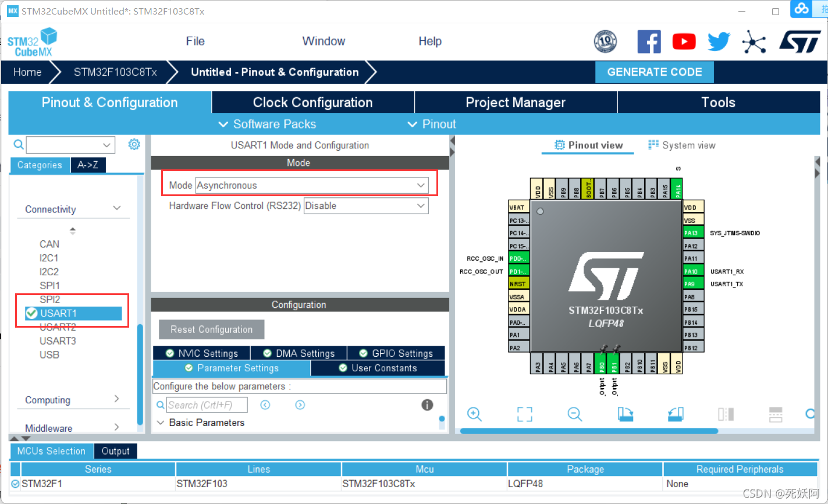Click the horizontal split layout icon
Image resolution: width=828 pixels, height=504 pixels.
(x=776, y=414)
